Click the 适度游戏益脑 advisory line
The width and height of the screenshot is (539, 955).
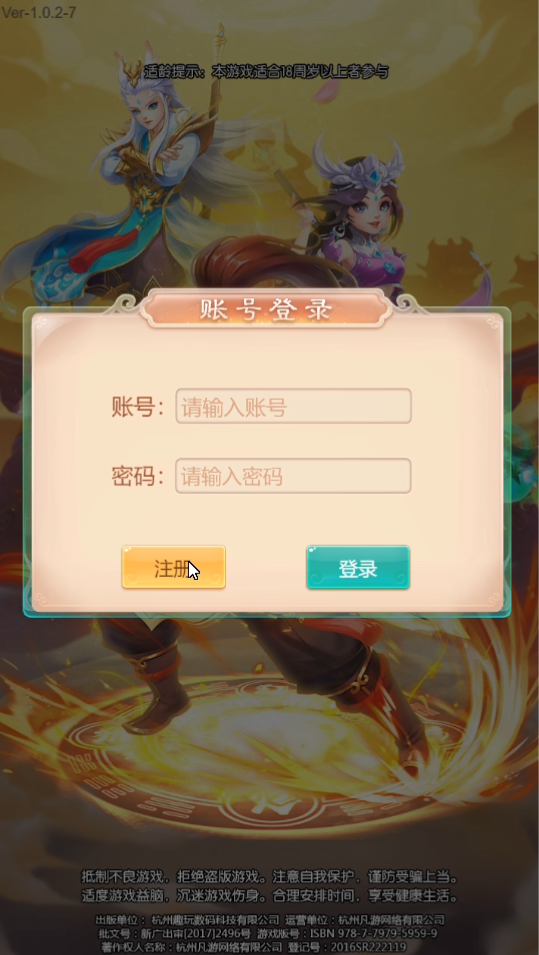[x=270, y=896]
